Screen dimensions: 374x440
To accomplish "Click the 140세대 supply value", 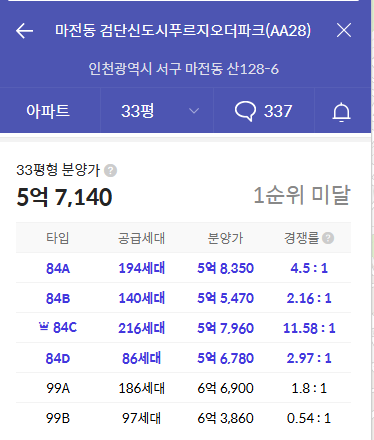I will 142,298.
